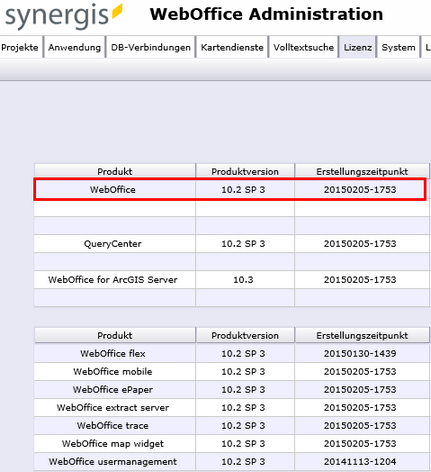Click the WebOffice trace version cell

[x=245, y=425]
